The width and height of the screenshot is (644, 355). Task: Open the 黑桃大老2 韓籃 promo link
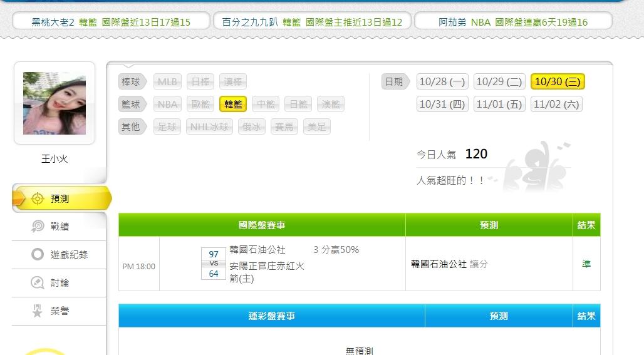coord(111,22)
